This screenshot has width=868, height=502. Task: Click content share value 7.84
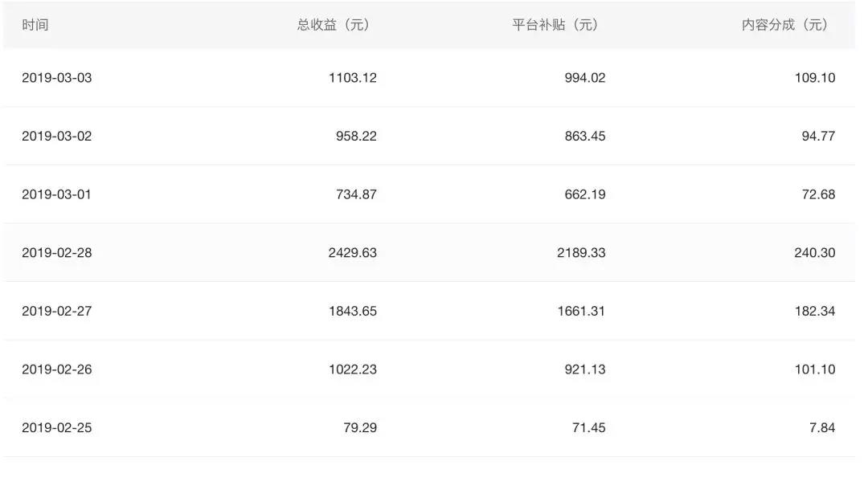tap(822, 427)
